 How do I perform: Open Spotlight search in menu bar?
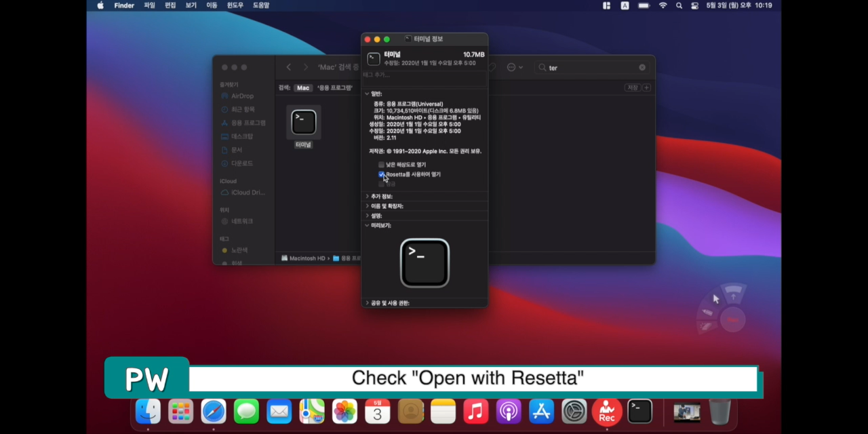click(x=680, y=5)
